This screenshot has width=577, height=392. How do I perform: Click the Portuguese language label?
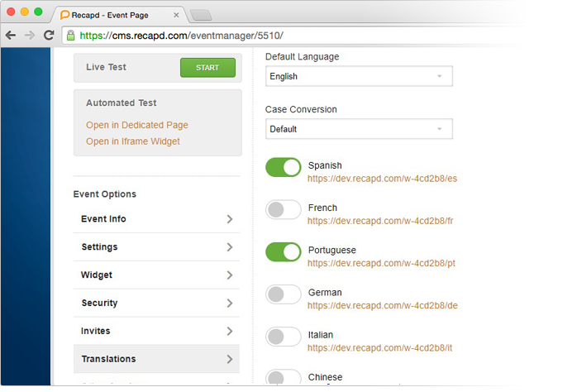pos(332,251)
